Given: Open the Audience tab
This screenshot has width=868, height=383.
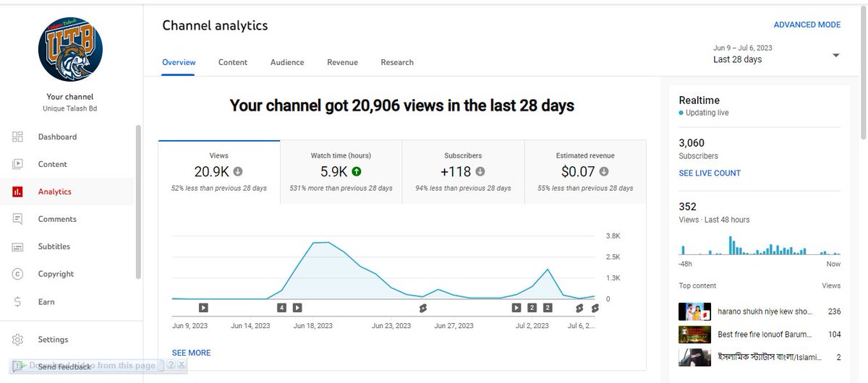Looking at the screenshot, I should click(x=287, y=63).
